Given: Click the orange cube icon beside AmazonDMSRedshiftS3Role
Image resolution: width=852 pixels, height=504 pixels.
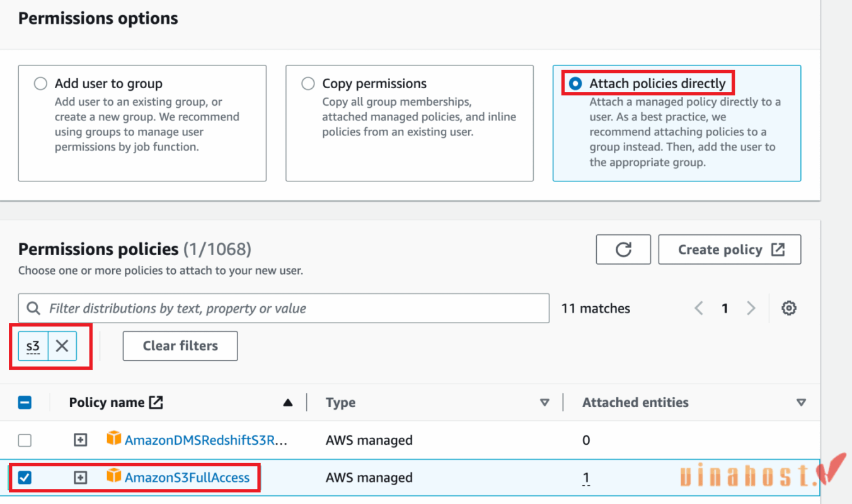Looking at the screenshot, I should [114, 438].
